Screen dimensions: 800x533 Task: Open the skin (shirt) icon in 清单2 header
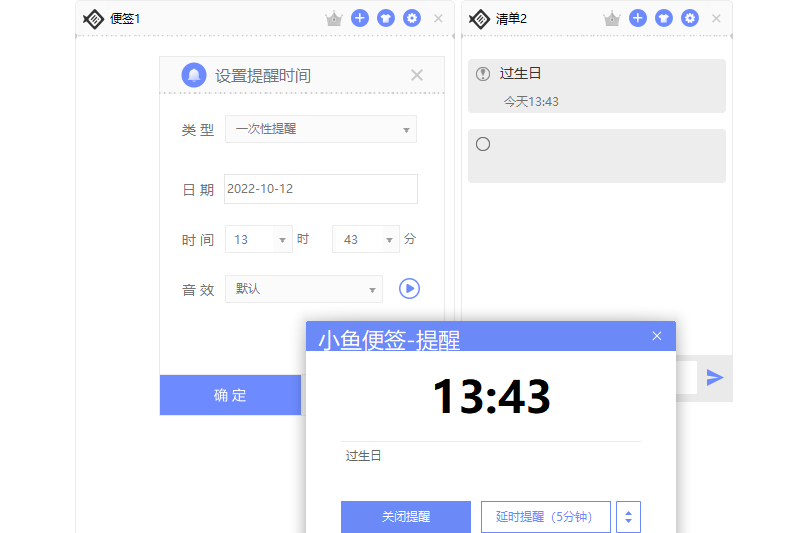[663, 18]
